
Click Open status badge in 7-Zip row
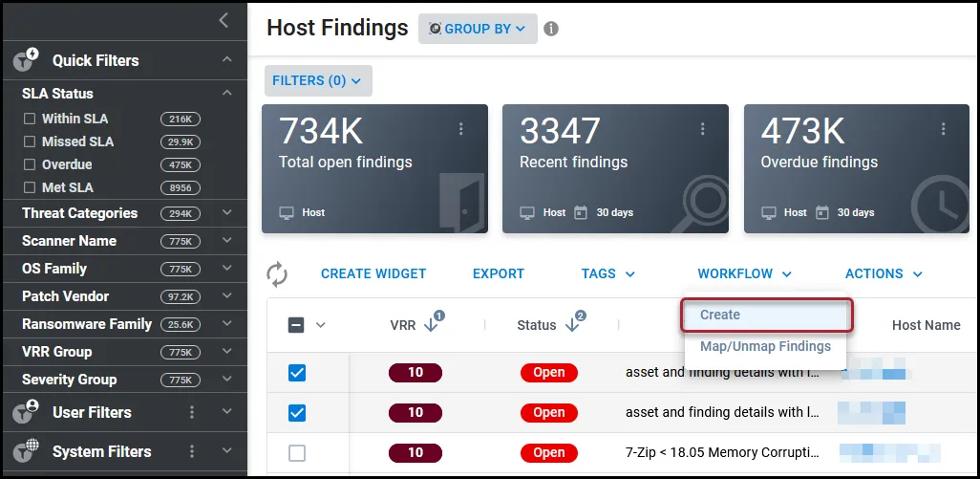(549, 453)
